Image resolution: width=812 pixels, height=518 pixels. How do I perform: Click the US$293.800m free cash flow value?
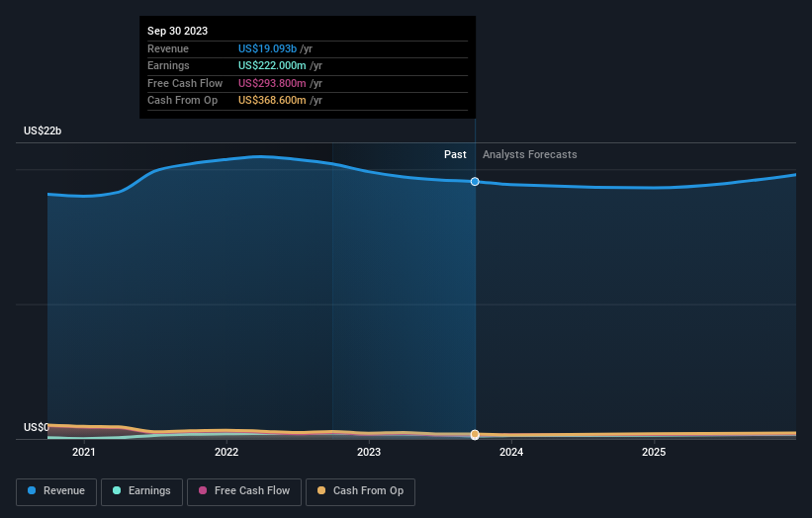[272, 83]
